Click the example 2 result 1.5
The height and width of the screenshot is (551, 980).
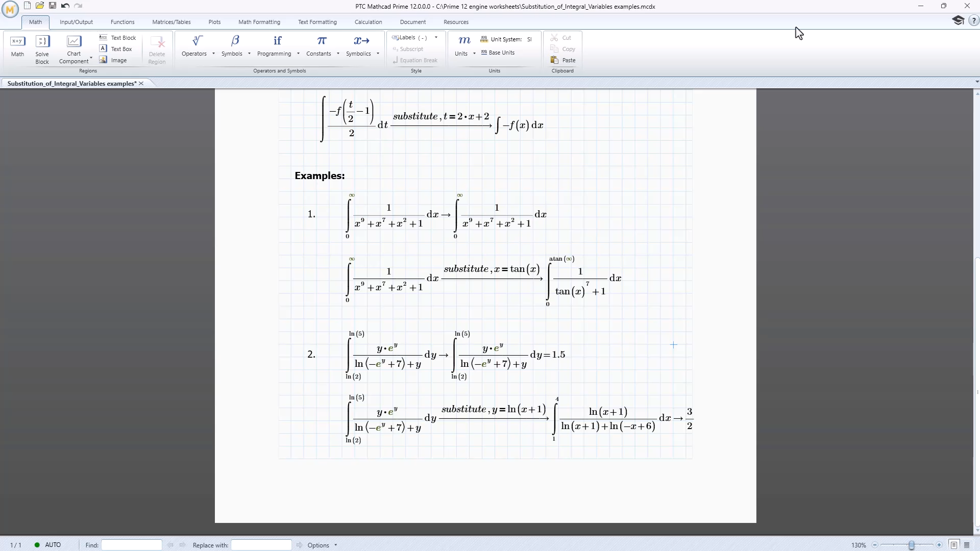click(558, 355)
